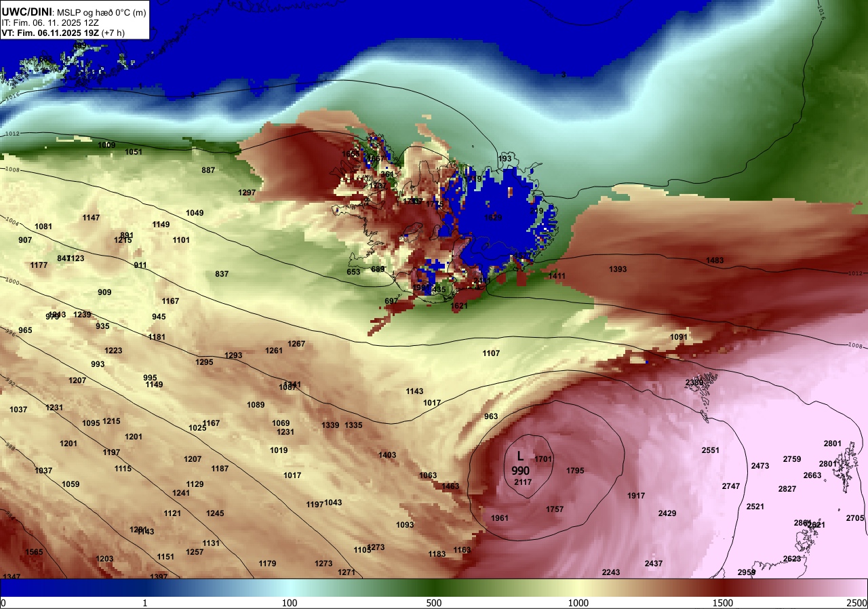Click the 2959 value at bottom
The width and height of the screenshot is (868, 609).
747,572
